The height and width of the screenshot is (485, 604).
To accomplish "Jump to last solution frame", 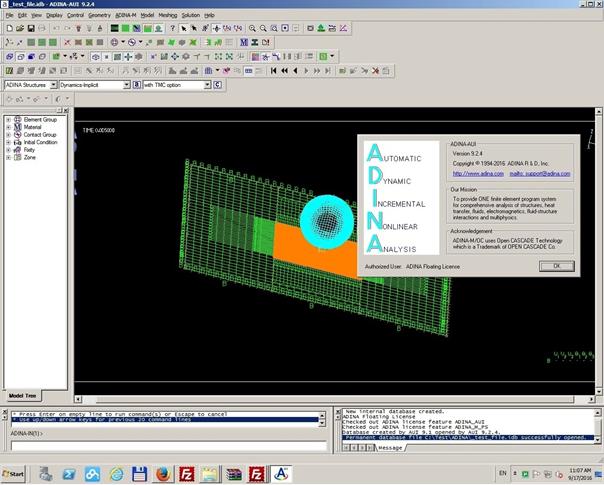I will pyautogui.click(x=328, y=71).
